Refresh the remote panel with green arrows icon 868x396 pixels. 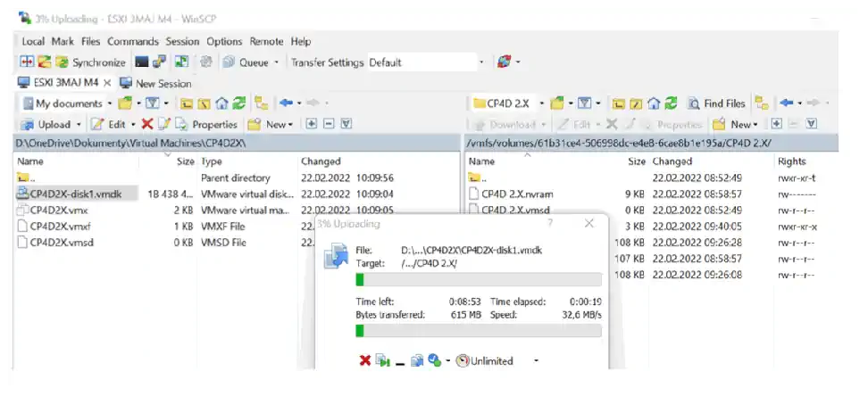pos(671,103)
